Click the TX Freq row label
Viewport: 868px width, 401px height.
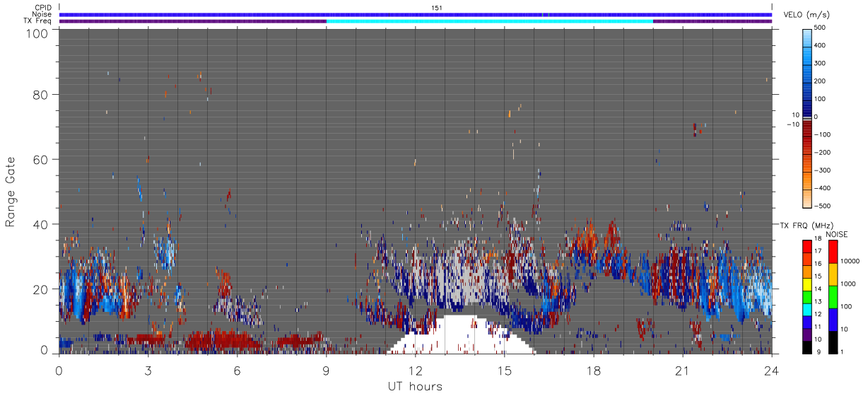pyautogui.click(x=37, y=21)
